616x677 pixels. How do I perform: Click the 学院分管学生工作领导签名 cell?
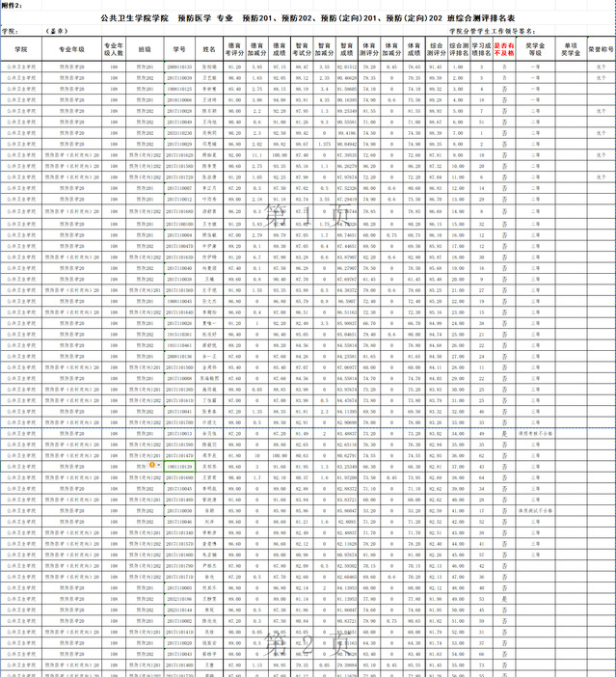coord(496,31)
